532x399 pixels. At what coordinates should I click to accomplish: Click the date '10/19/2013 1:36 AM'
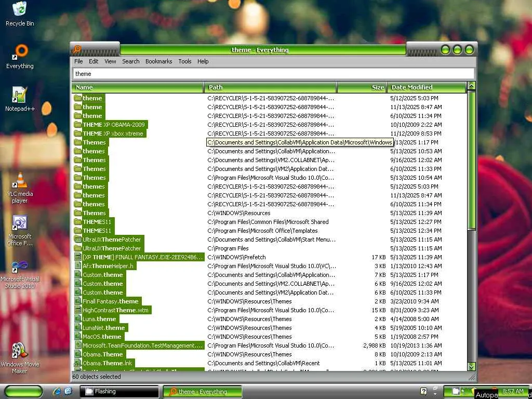(x=416, y=345)
